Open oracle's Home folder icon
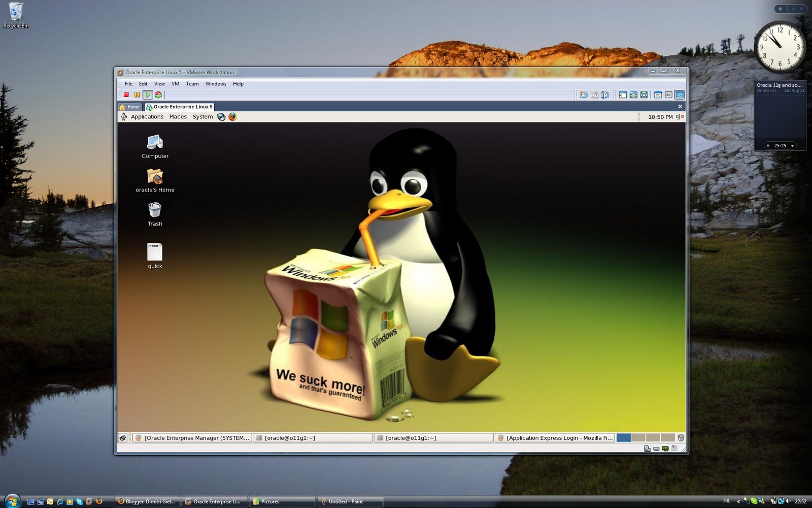 click(x=155, y=181)
